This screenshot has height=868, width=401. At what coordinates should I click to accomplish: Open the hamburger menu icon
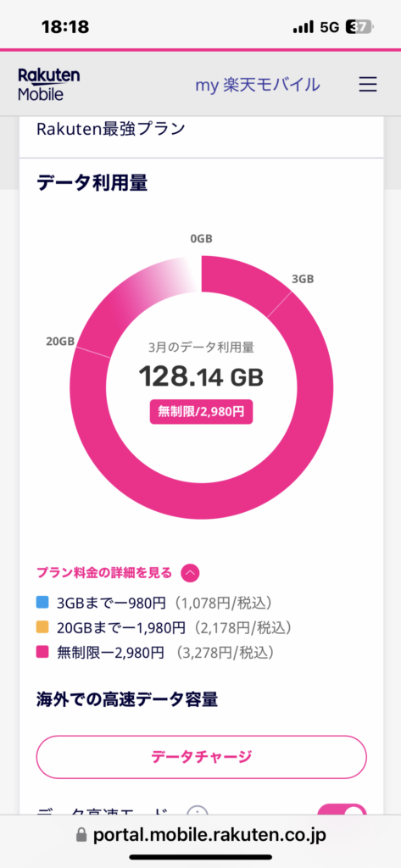368,84
